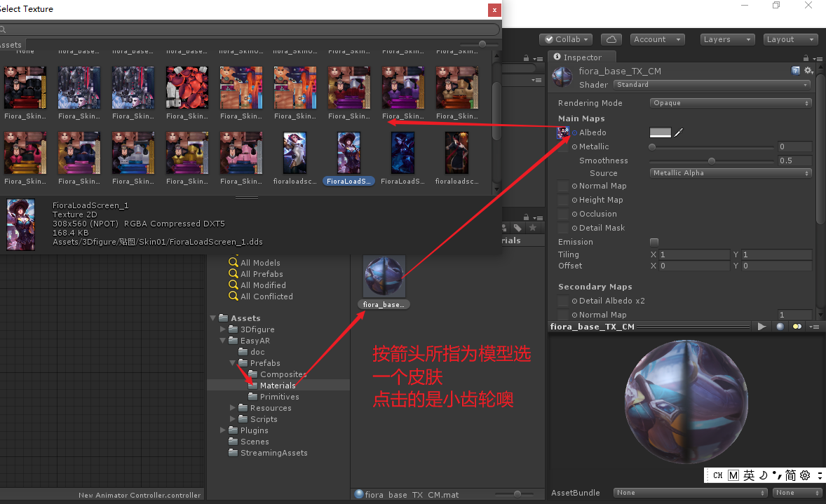This screenshot has width=826, height=504.
Task: Click the material settings gear icon
Action: point(808,71)
